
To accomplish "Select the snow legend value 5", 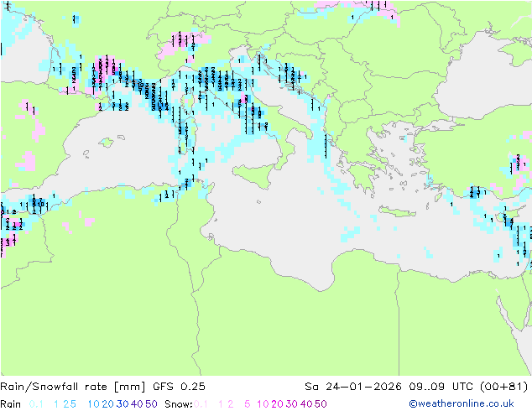I will tap(247, 404).
